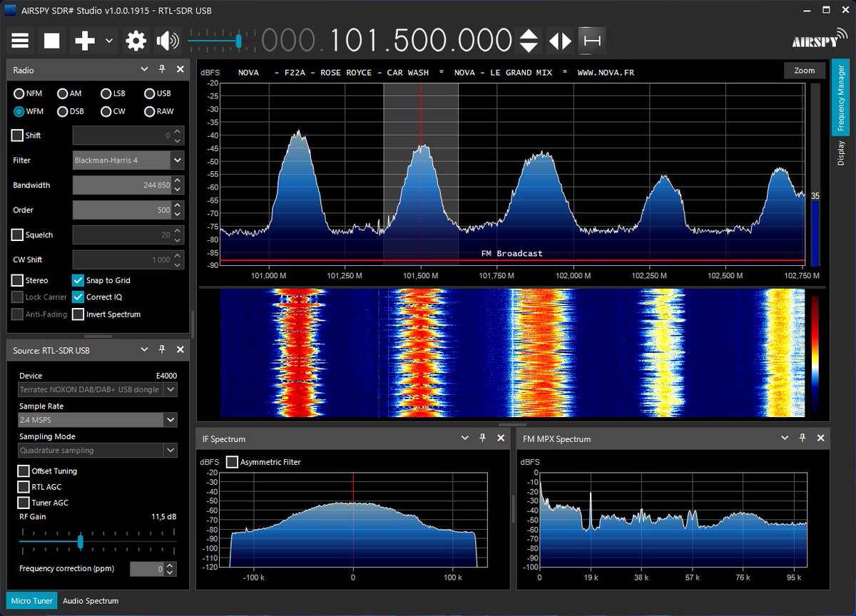Open the main hamburger menu
The image size is (856, 616).
click(x=20, y=41)
